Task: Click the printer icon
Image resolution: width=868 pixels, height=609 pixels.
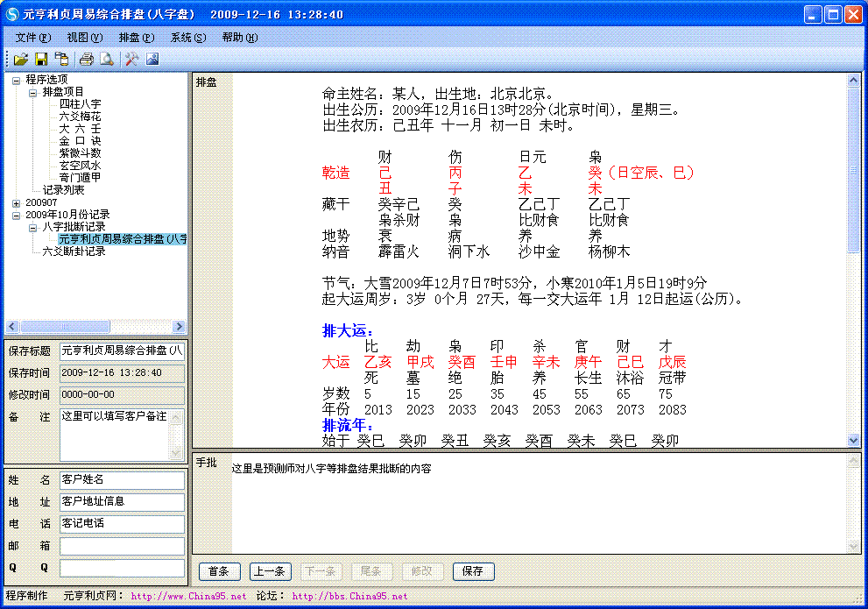Action: [x=87, y=59]
